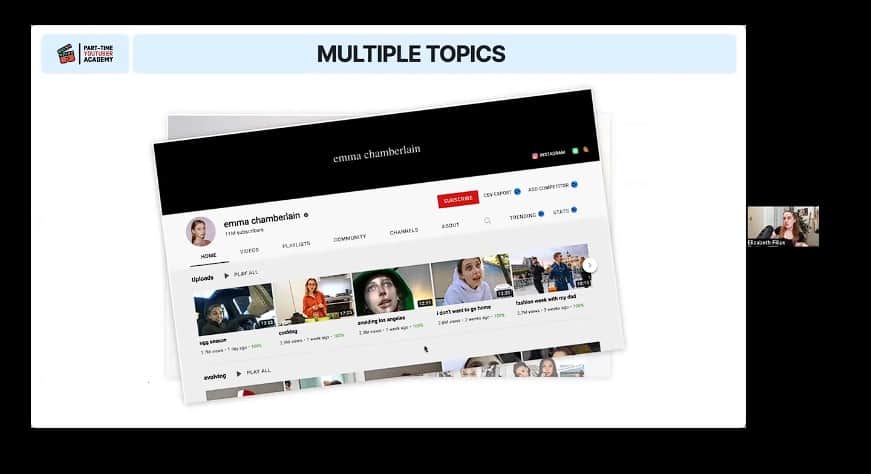
Task: Click the Part-Time YouTuber Academy logo
Action: click(x=85, y=53)
